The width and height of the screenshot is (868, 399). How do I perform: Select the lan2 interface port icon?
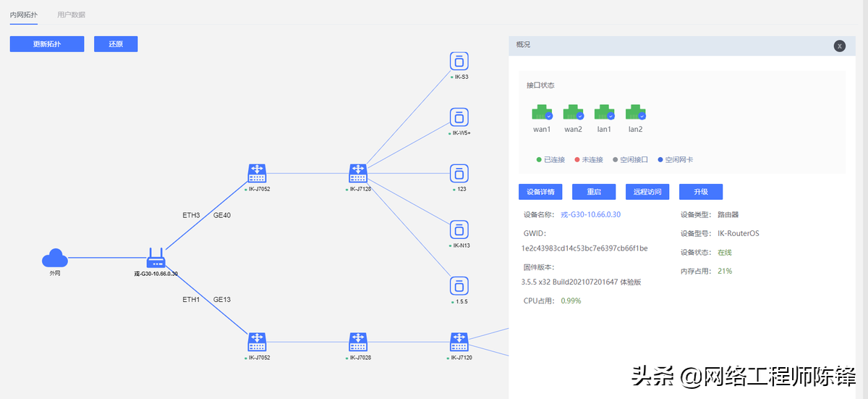(x=635, y=112)
